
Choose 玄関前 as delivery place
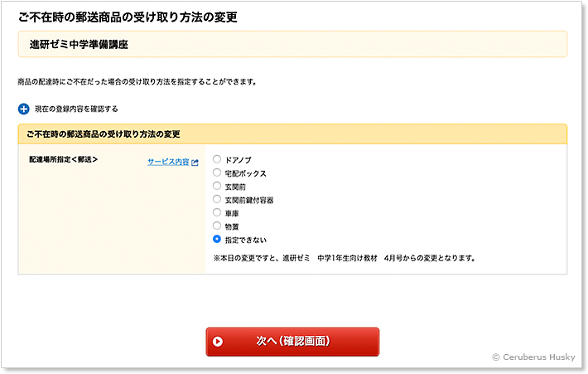tap(217, 186)
